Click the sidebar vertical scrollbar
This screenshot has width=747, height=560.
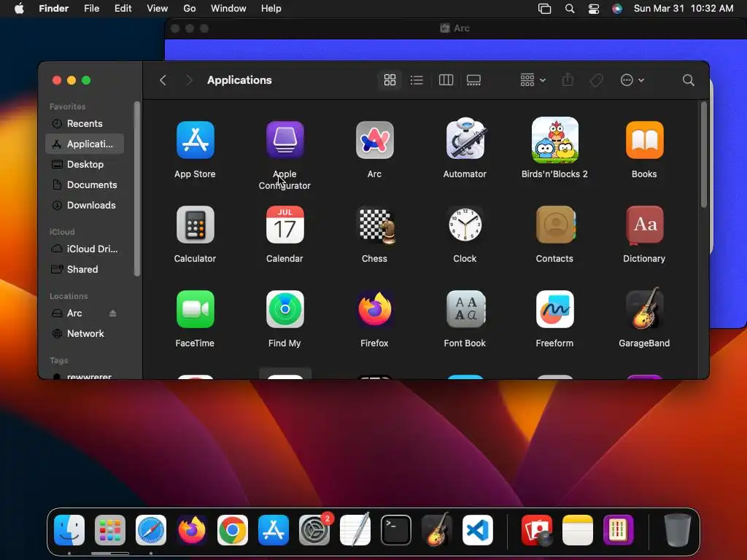click(137, 189)
